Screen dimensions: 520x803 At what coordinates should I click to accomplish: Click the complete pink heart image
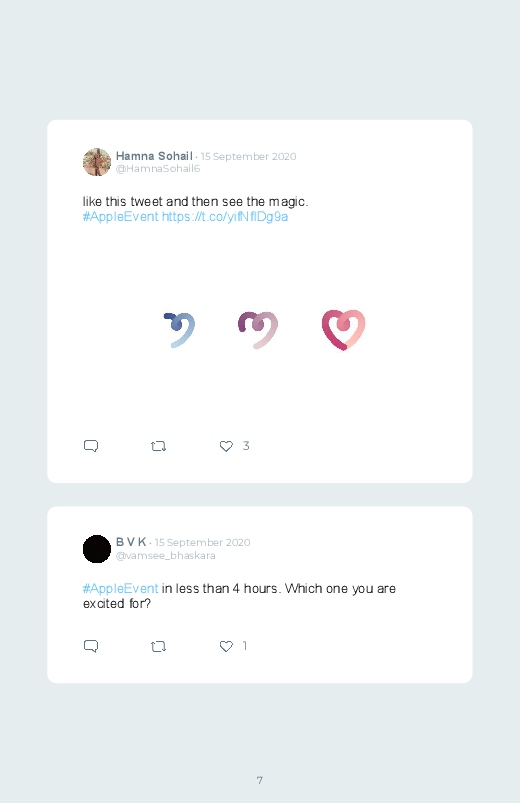[x=343, y=330]
